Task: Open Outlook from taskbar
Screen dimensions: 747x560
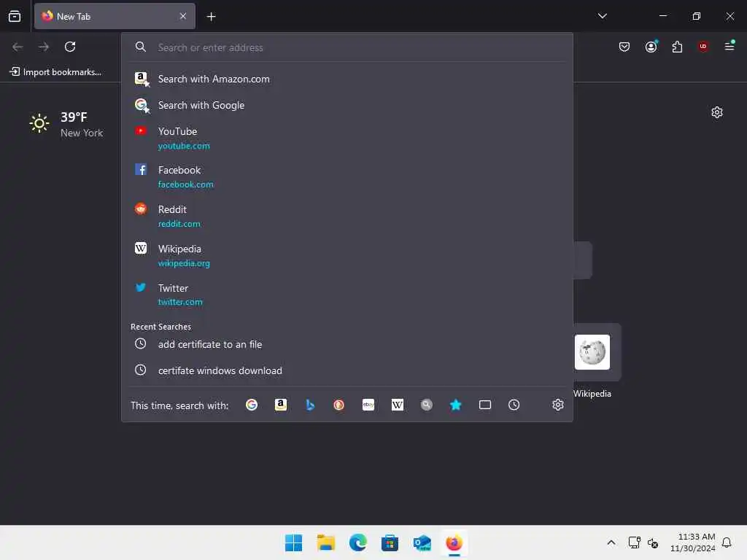Action: click(x=422, y=542)
